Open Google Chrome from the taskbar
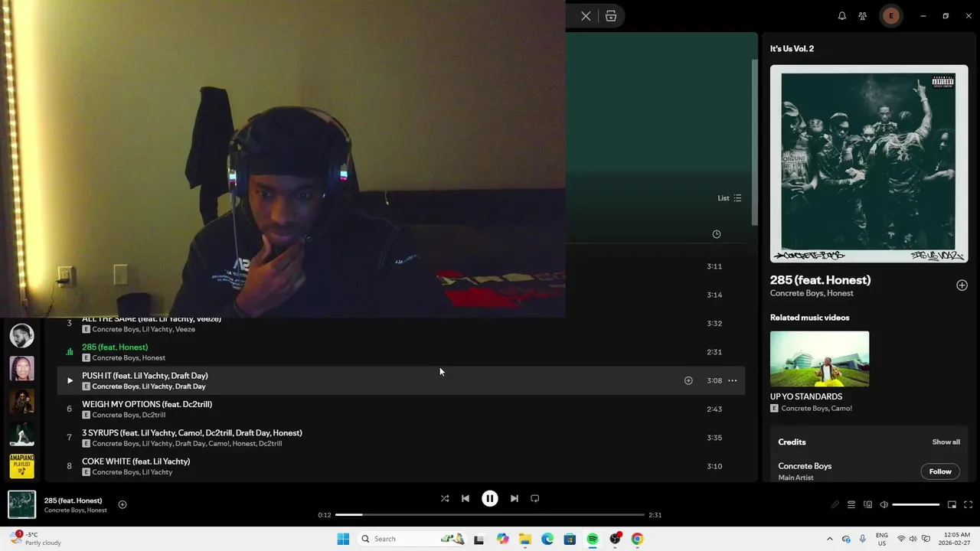This screenshot has height=551, width=980. [x=637, y=539]
